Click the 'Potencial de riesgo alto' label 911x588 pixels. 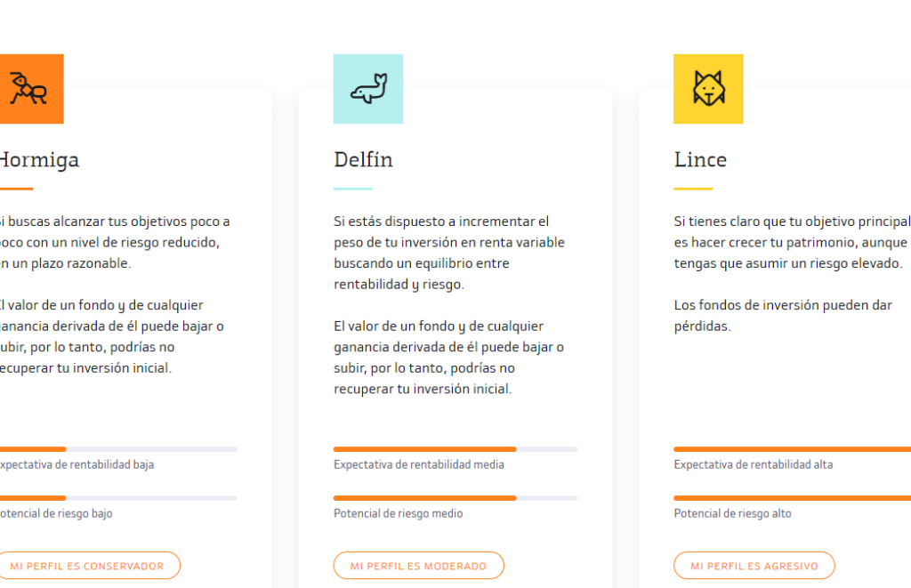[732, 513]
